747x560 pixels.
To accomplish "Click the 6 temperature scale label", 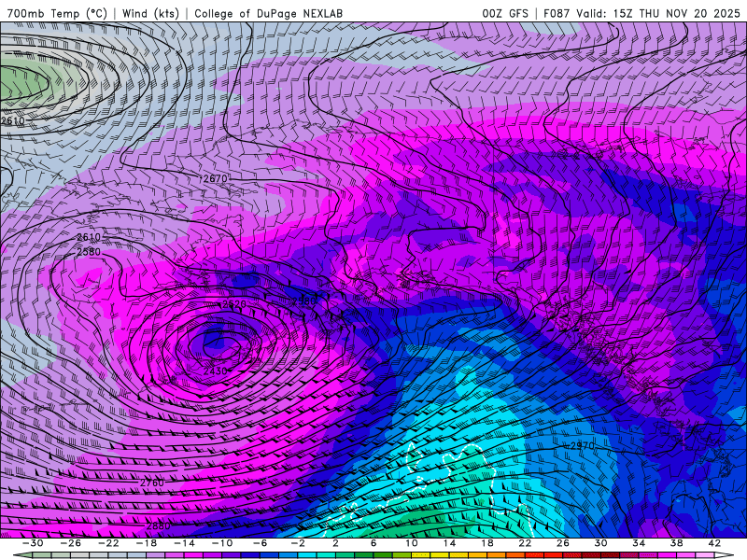I will 373,543.
